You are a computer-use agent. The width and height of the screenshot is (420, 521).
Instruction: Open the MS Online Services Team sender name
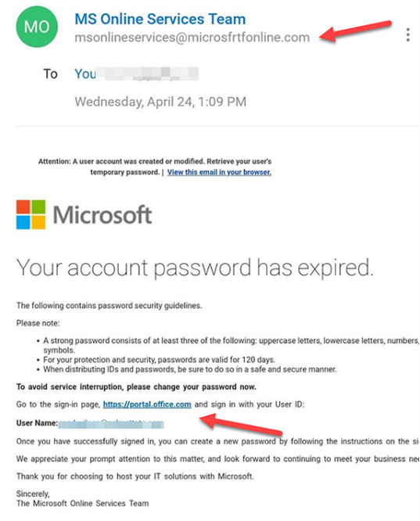pyautogui.click(x=160, y=19)
